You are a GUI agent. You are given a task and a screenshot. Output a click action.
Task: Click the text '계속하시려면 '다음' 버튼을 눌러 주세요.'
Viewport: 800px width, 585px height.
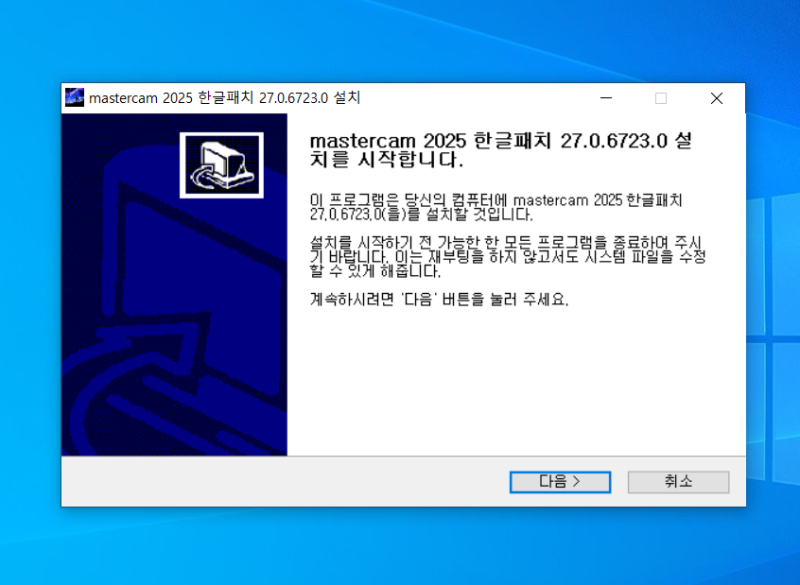(x=439, y=299)
